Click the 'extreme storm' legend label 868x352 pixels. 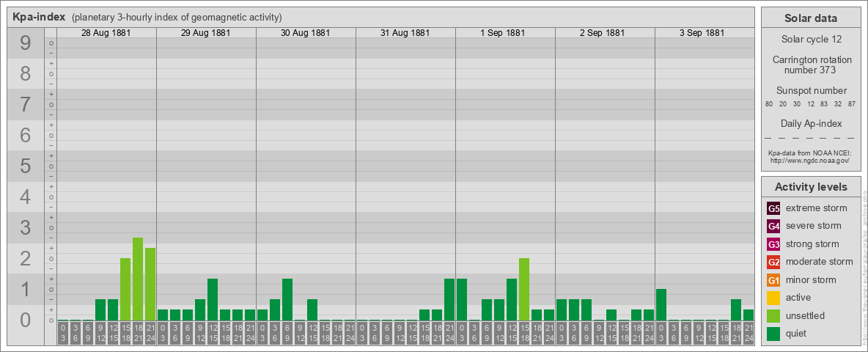pyautogui.click(x=817, y=208)
